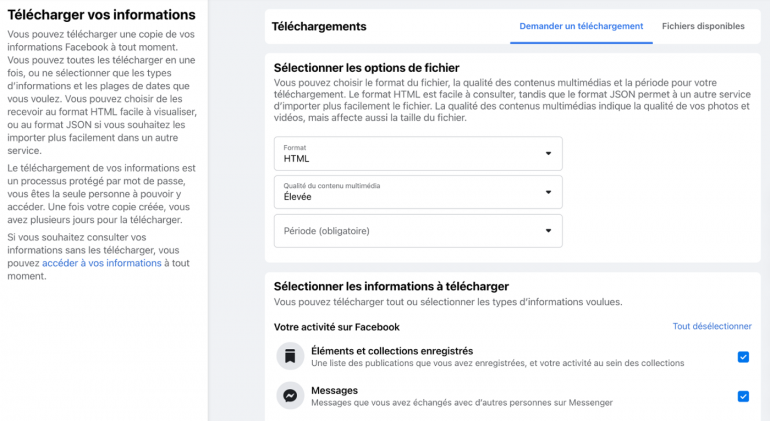Open the Format HTML dropdown

point(418,153)
